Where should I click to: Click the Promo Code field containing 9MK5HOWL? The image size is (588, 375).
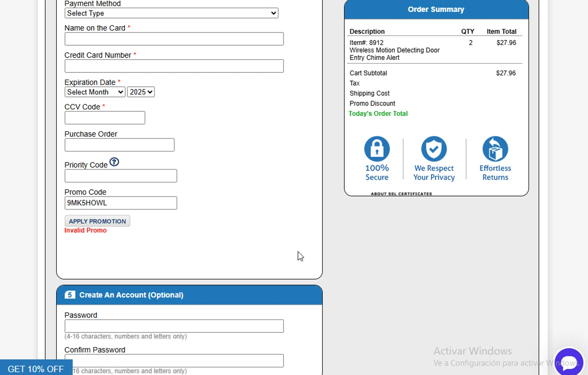click(121, 203)
